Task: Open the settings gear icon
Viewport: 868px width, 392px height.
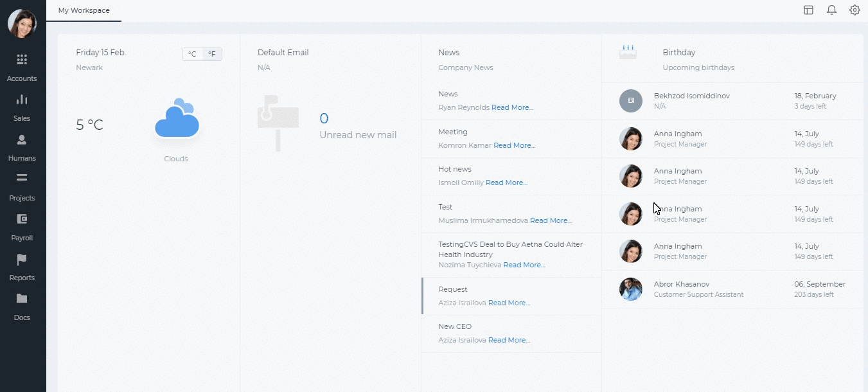Action: [855, 10]
